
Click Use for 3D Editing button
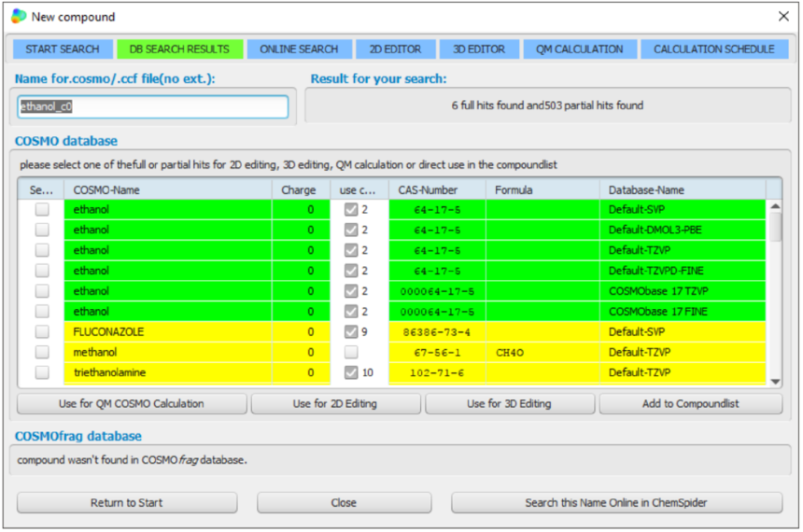pyautogui.click(x=509, y=404)
